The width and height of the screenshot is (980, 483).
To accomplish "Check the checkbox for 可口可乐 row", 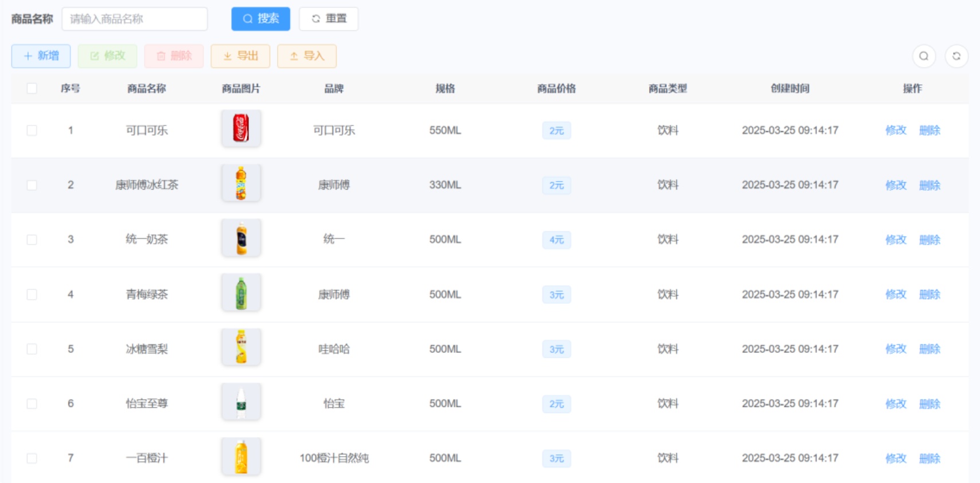I will pyautogui.click(x=32, y=131).
